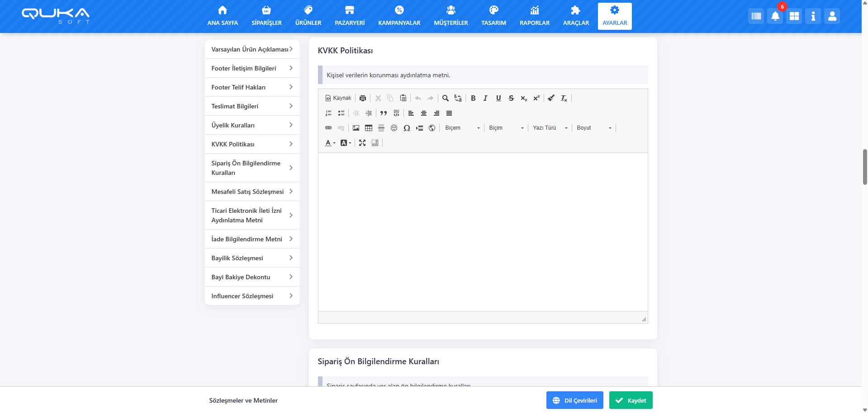Insert special character with Omega icon
This screenshot has height=413, width=868.
pos(407,128)
